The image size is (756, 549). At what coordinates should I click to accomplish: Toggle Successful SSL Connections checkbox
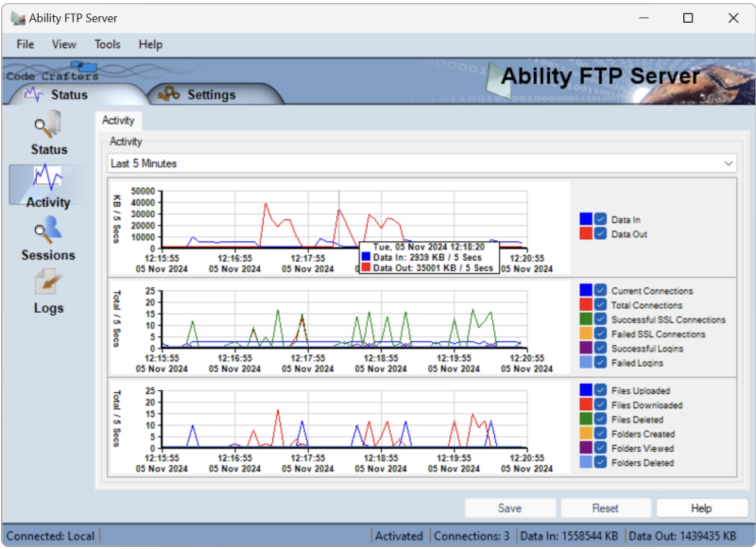pos(600,319)
